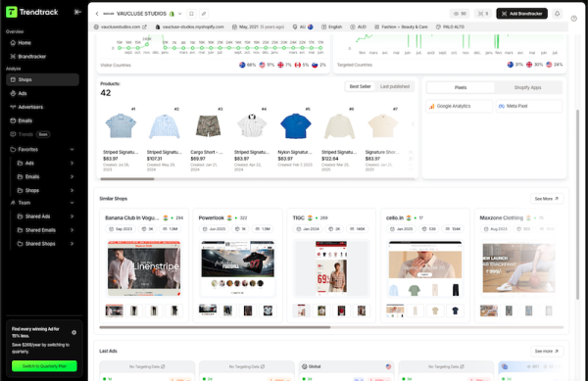The height and width of the screenshot is (381, 588).
Task: Click the Jun 2025 date chip on Powerlook
Action: click(215, 229)
